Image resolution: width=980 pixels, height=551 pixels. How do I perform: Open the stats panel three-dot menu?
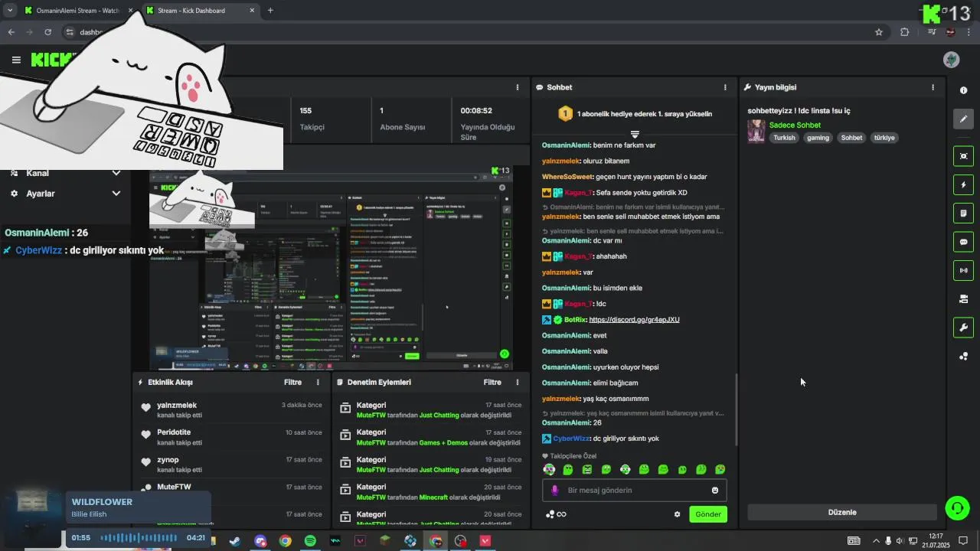tap(518, 87)
